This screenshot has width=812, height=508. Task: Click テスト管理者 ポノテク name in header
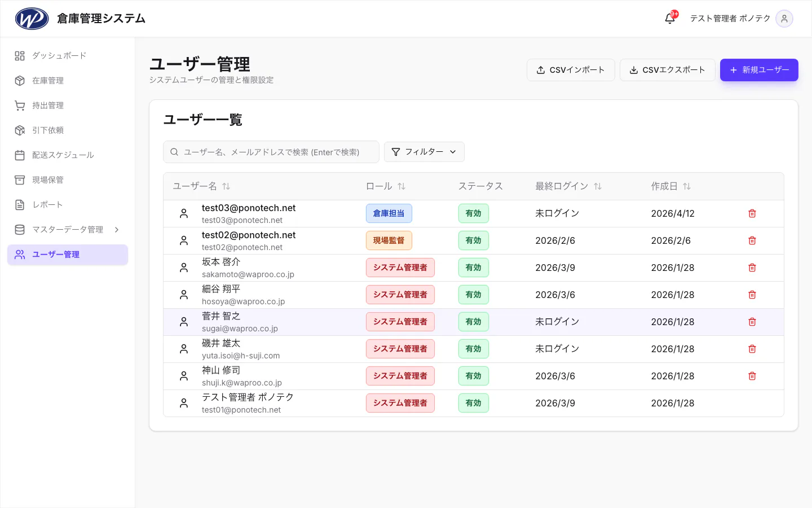point(730,19)
